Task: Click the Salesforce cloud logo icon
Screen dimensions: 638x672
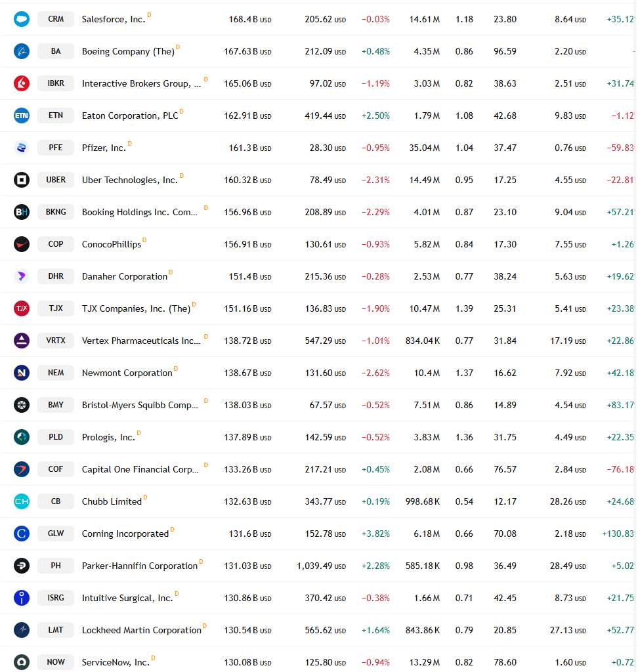Action: 22,19
